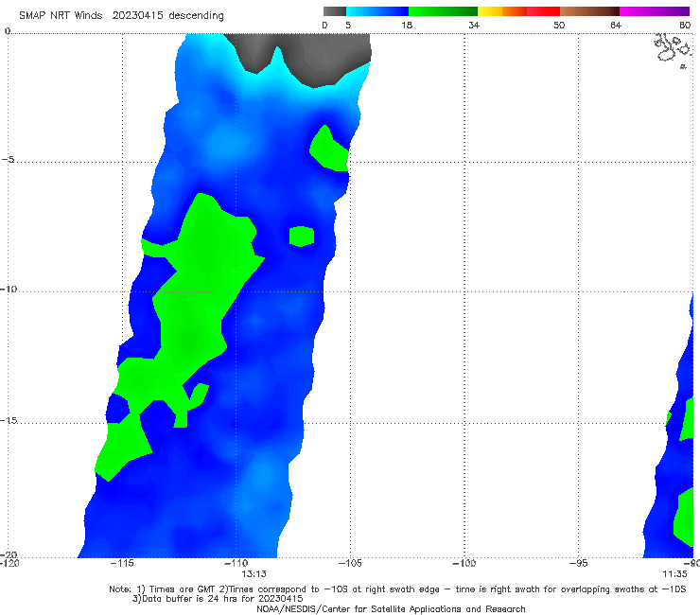Viewport: 700px width, 615px height.
Task: Click the magenta-purple segment of the color scale
Action: pos(655,11)
